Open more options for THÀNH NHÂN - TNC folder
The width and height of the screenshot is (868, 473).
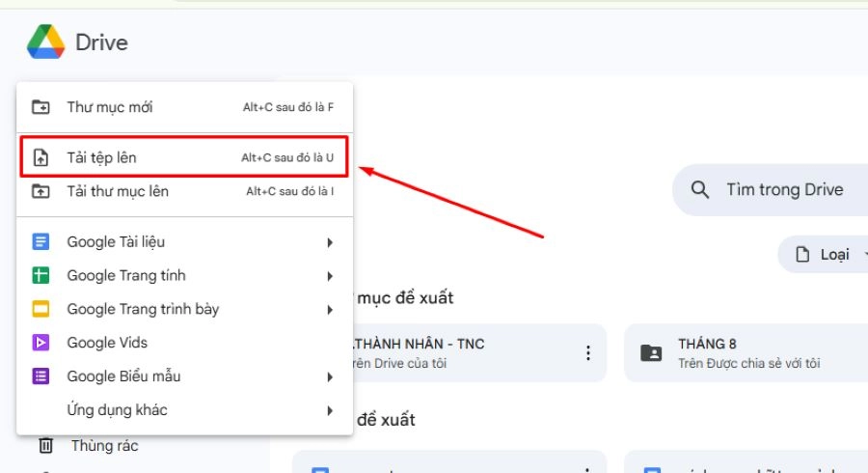click(587, 353)
